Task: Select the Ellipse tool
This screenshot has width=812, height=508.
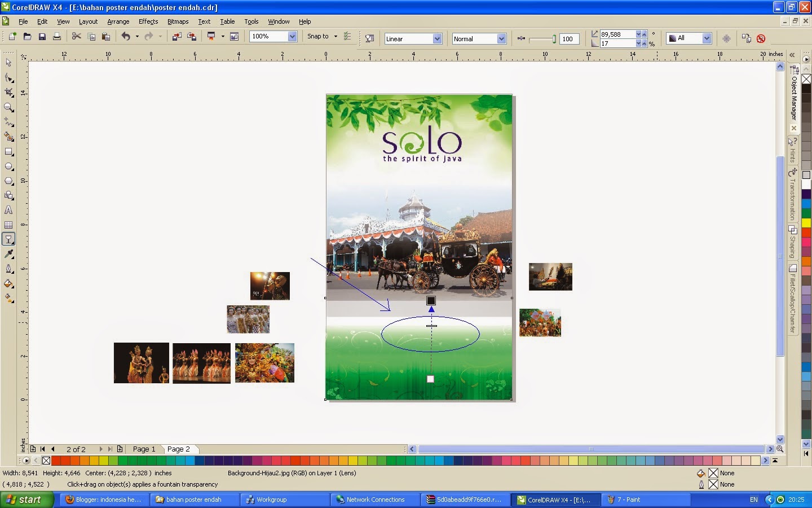Action: 8,166
